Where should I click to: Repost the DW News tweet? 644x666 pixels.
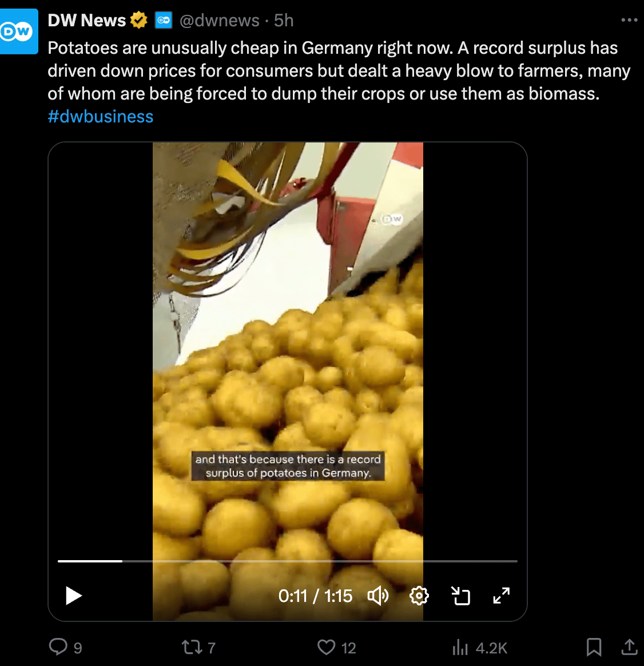[192, 647]
